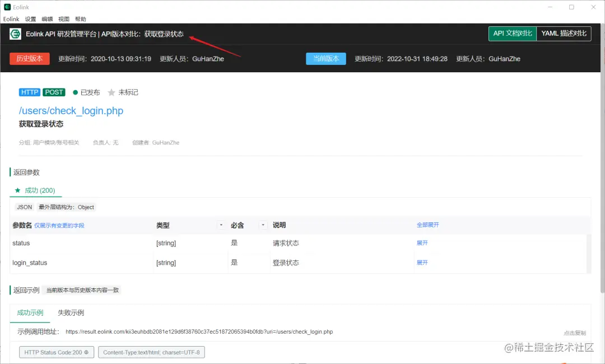
Task: Open the 帮助 menu
Action: (80, 19)
